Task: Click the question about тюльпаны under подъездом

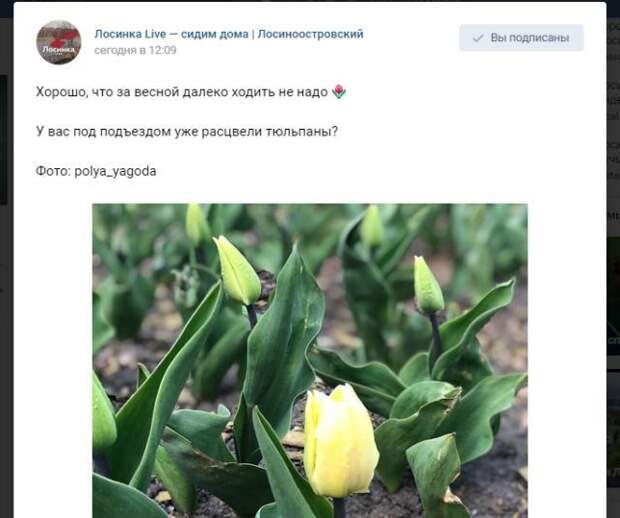Action: pos(187,132)
